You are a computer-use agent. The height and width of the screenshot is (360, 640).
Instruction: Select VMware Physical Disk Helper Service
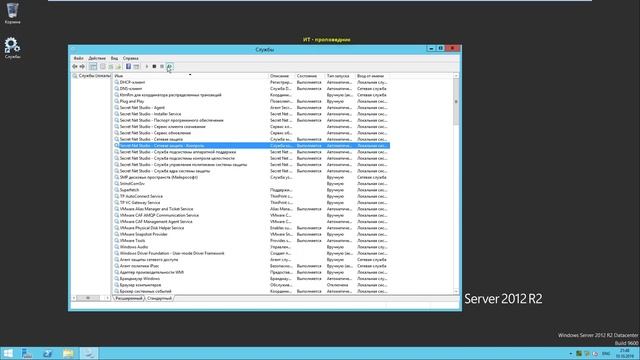click(251, 228)
